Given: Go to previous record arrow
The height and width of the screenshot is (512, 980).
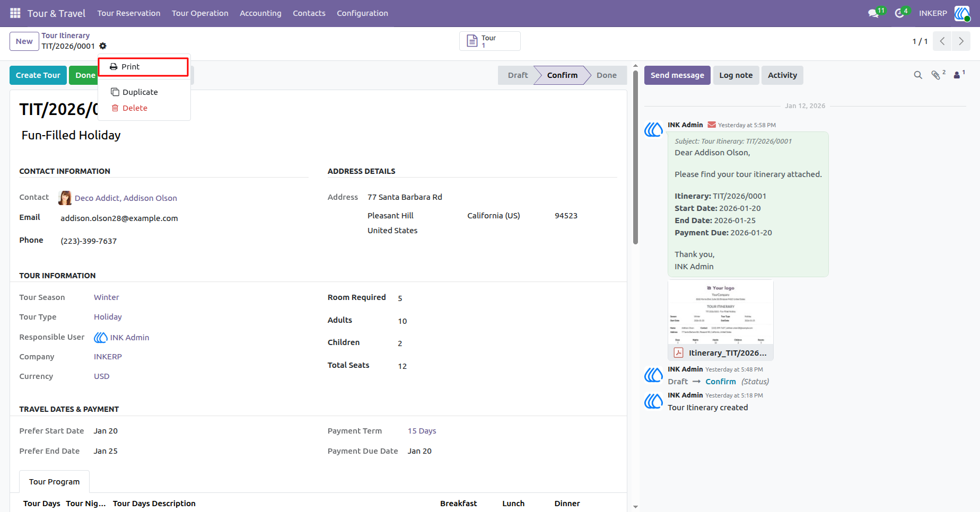Looking at the screenshot, I should [x=942, y=41].
